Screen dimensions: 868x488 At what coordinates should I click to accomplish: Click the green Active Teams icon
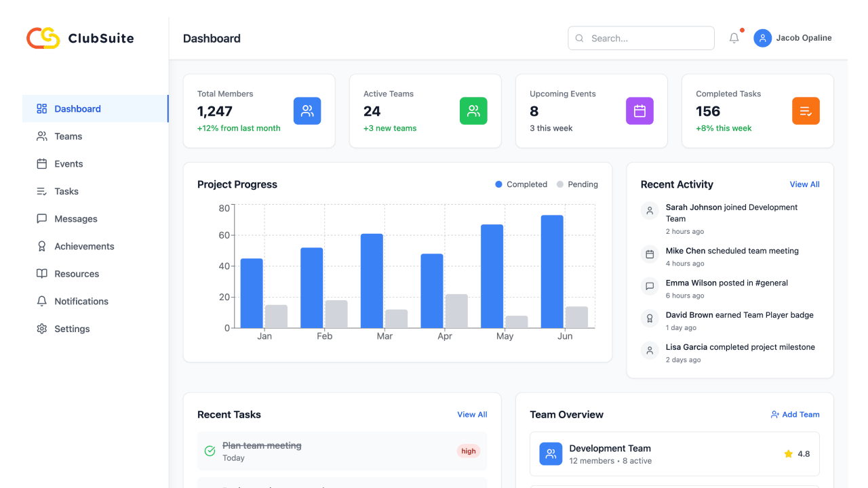click(x=473, y=111)
